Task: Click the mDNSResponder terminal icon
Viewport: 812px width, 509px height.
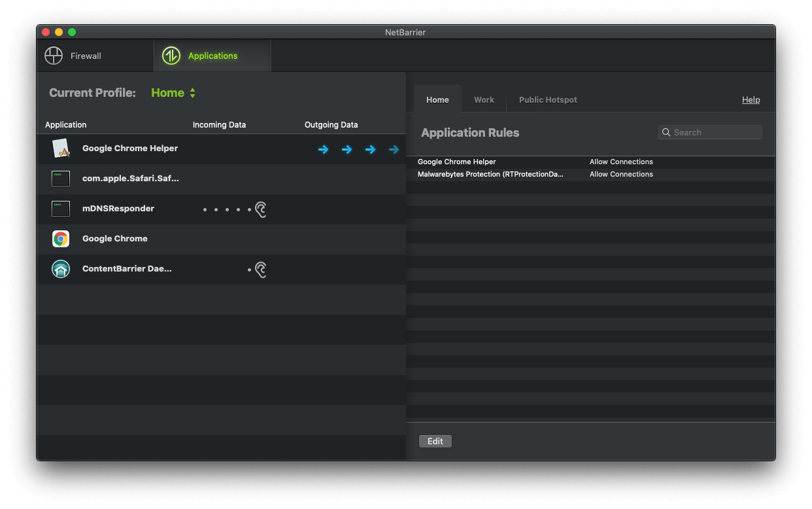Action: coord(61,209)
